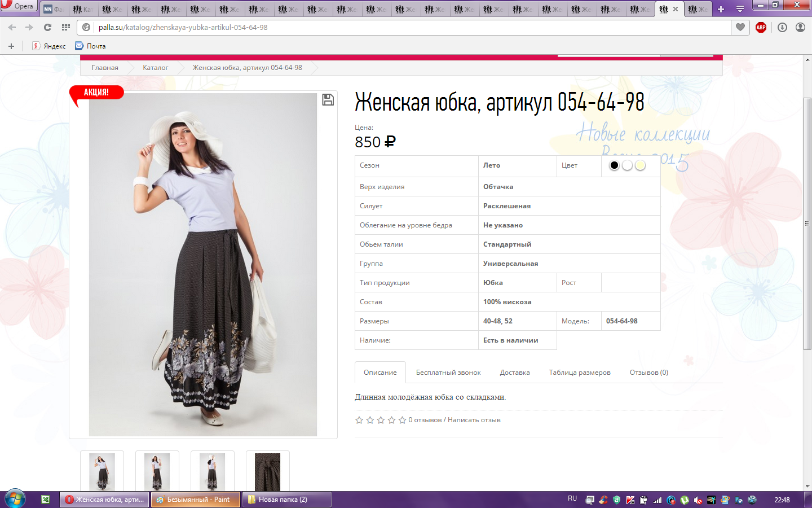Screen dimensions: 812x508
Task: Open the tab list menu icon
Action: [740, 9]
